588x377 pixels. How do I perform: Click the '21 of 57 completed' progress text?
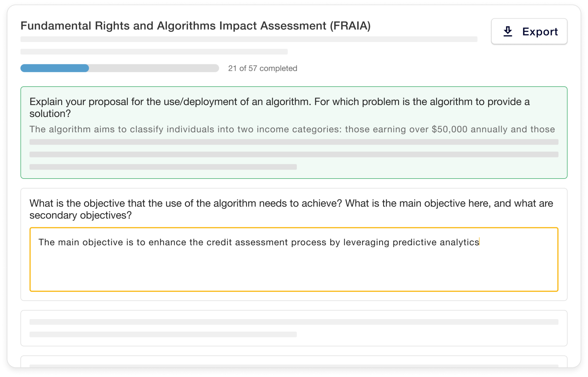[x=262, y=68]
